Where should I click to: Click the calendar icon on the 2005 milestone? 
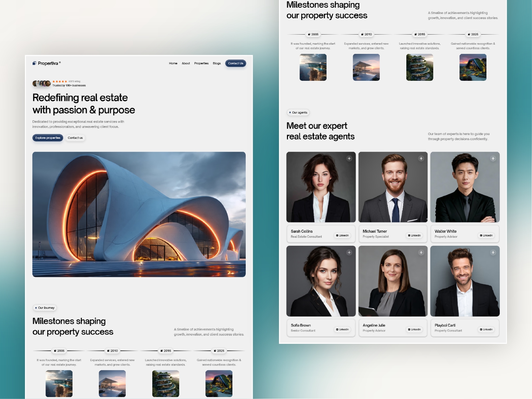[310, 34]
